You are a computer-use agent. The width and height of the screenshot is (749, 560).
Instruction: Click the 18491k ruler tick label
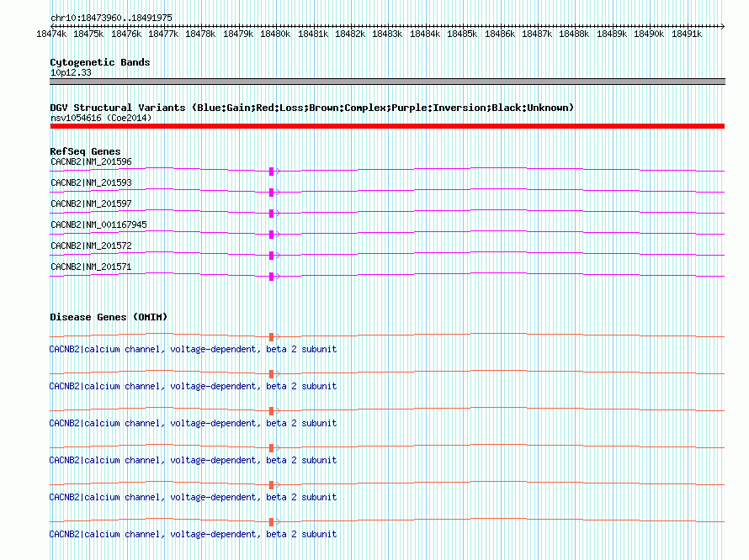click(x=687, y=34)
